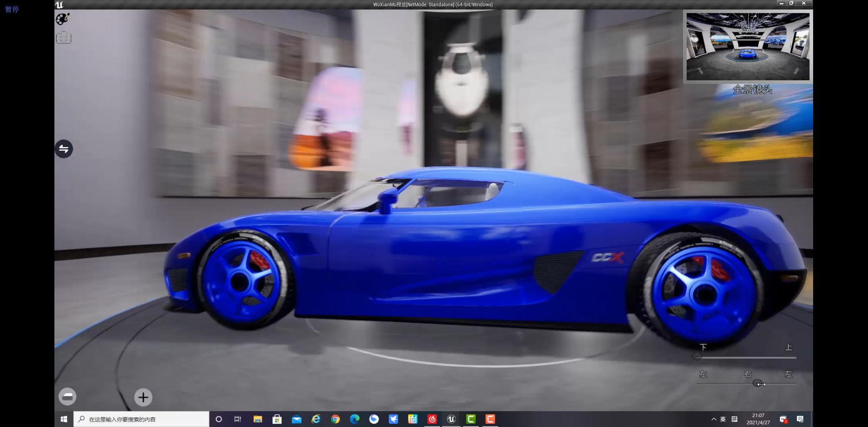Open the chat notification tray icon with the red badge
This screenshot has height=427, width=868.
coord(783,419)
